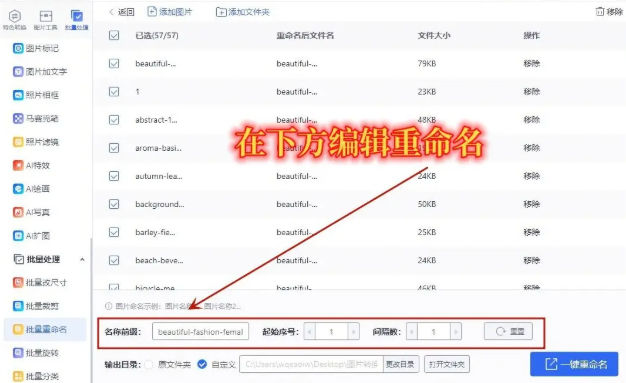Click the 文件大小 column header
The image size is (626, 383).
click(434, 36)
